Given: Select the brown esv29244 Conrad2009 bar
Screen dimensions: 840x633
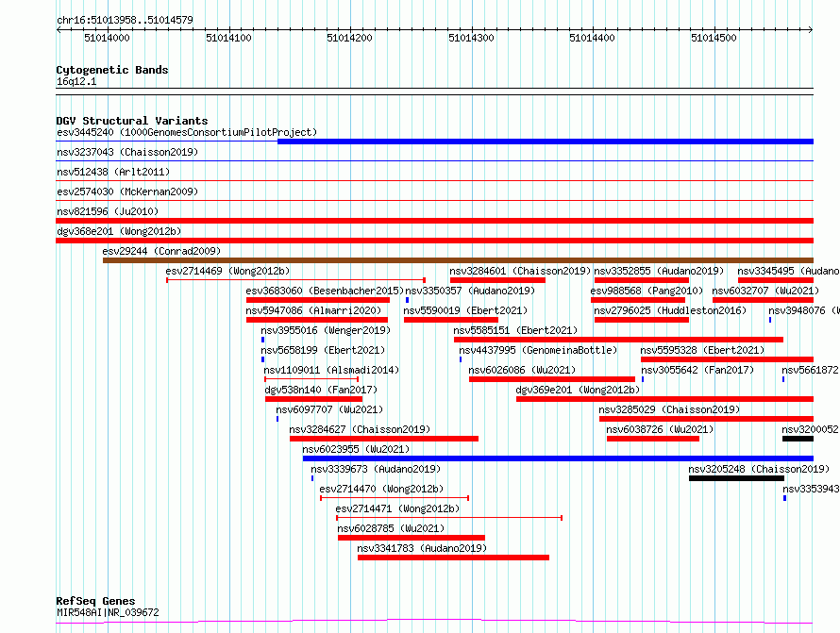Looking at the screenshot, I should point(458,260).
